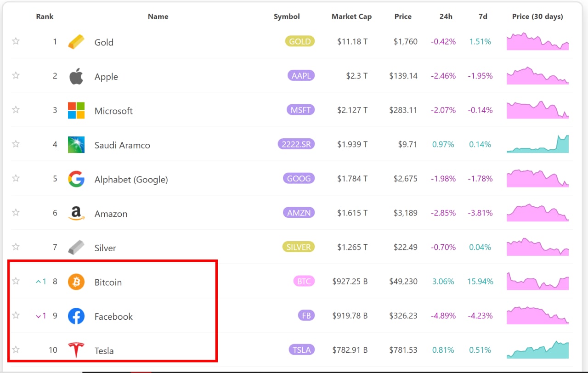The width and height of the screenshot is (588, 373).
Task: Favorite Tesla with its star
Action: tap(16, 350)
